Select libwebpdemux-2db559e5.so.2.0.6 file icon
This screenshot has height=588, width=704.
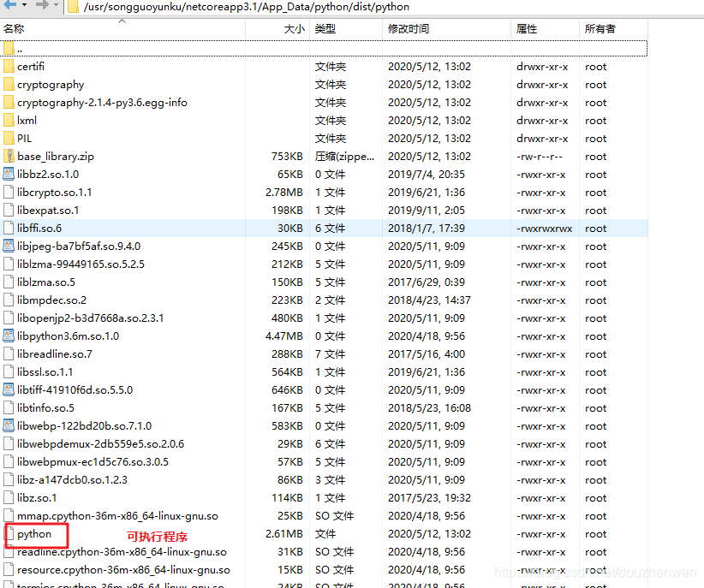point(9,444)
